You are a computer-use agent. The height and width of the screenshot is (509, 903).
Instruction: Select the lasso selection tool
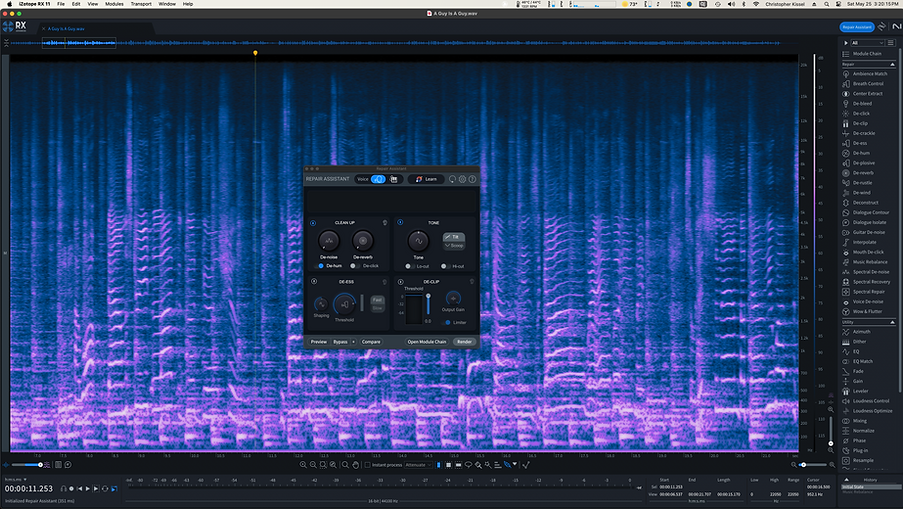pos(468,465)
